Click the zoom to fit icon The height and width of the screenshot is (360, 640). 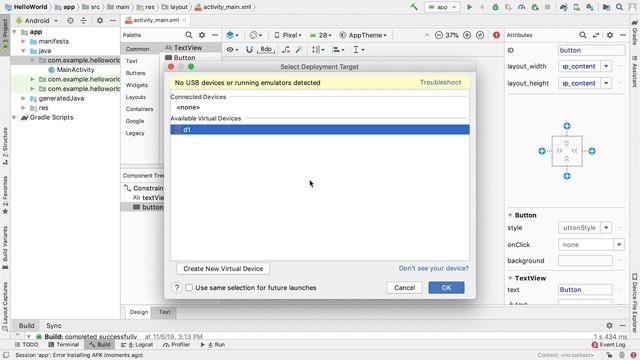(x=480, y=35)
